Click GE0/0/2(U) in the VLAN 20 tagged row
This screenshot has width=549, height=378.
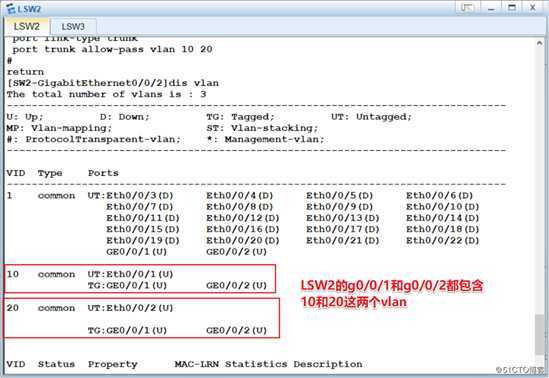coord(236,330)
